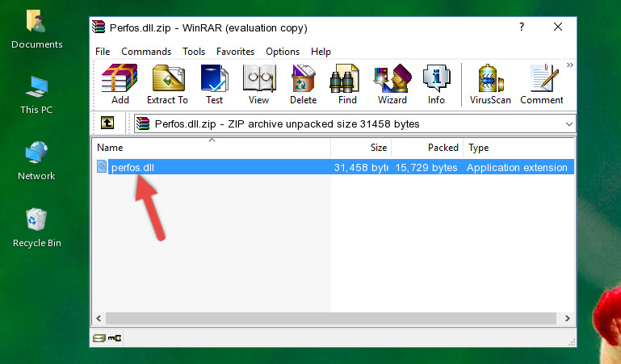The height and width of the screenshot is (364, 621).
Task: Close the WinRAR window
Action: pyautogui.click(x=558, y=27)
